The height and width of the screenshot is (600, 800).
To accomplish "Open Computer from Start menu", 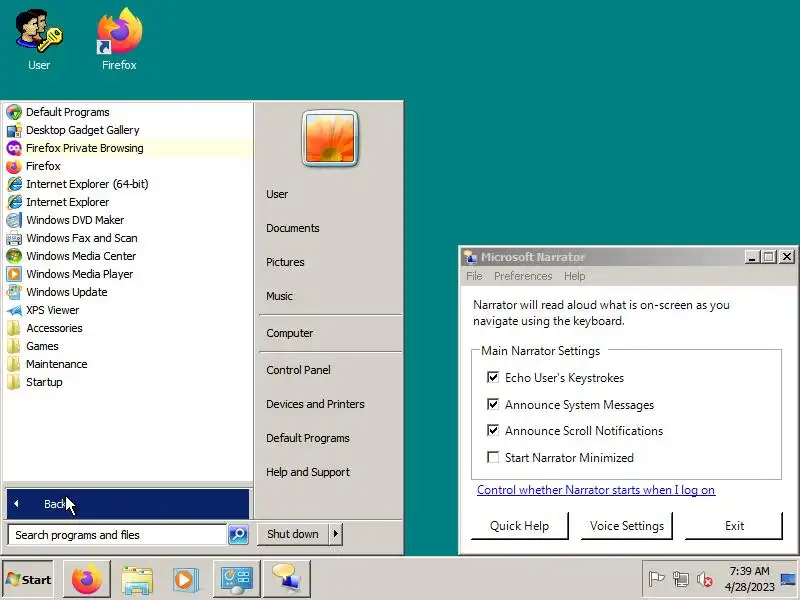I will pyautogui.click(x=290, y=333).
